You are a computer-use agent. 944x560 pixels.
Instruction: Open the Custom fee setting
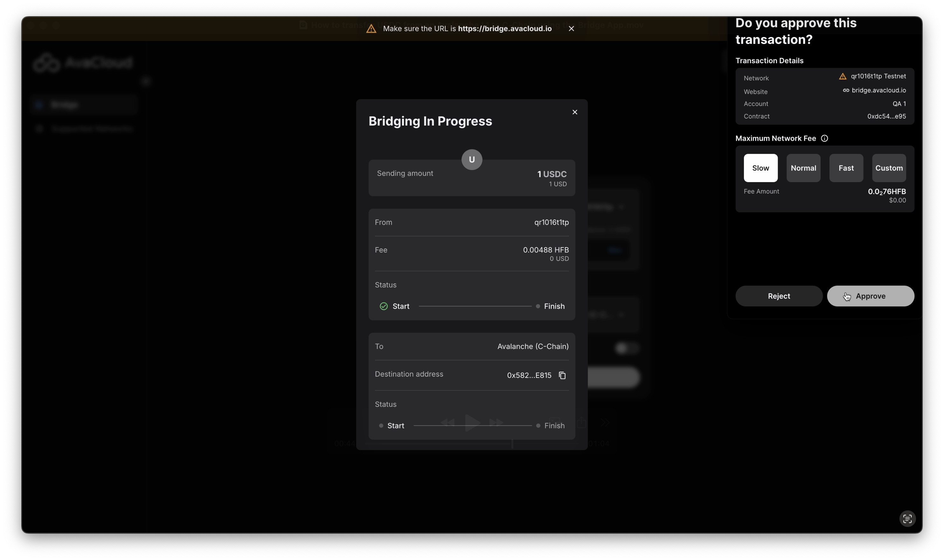pyautogui.click(x=888, y=168)
